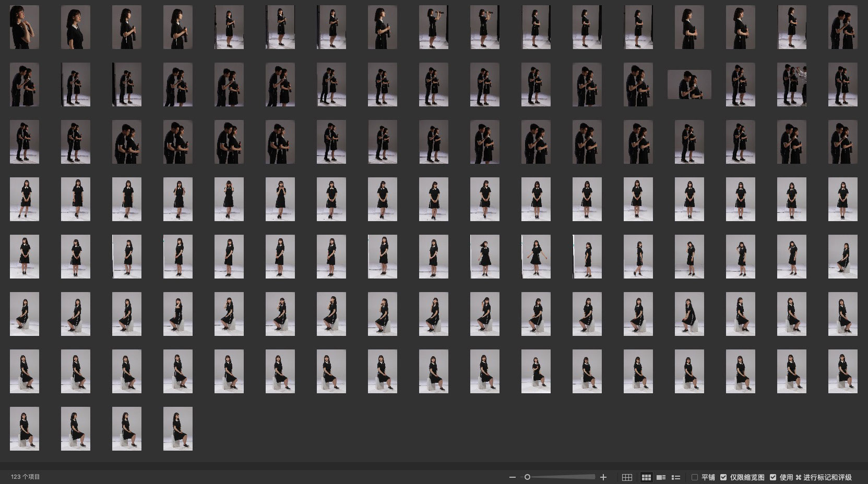Enable the 平铺 checkbox
The width and height of the screenshot is (868, 484).
[695, 477]
